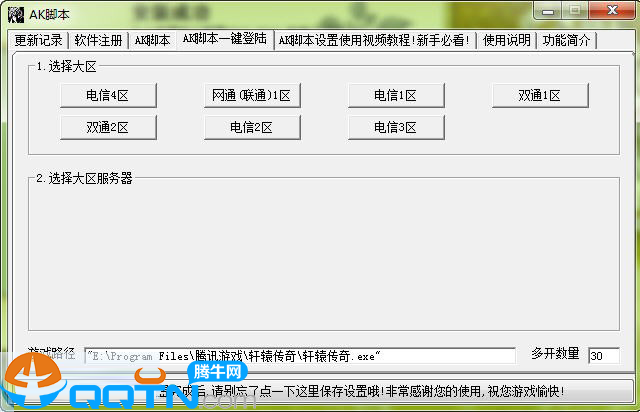This screenshot has height=412, width=640.
Task: Minimize the AK脚本 window
Action: coord(547,10)
